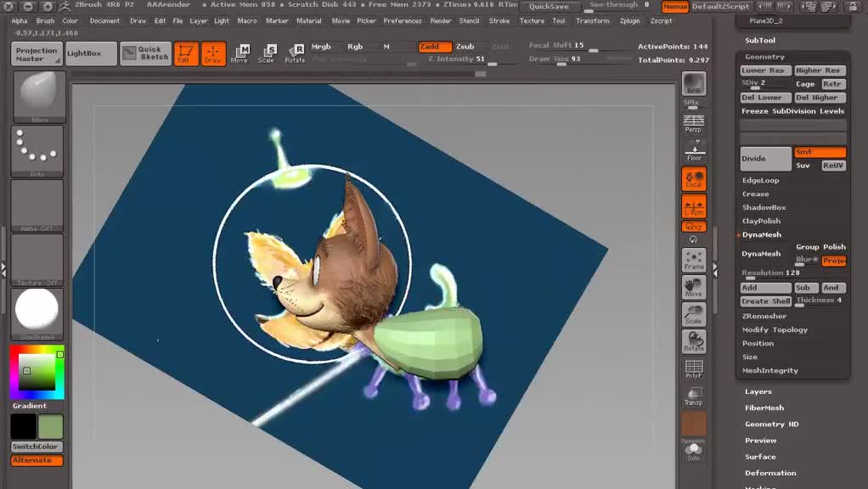Toggle Solo mode icon

click(x=694, y=452)
